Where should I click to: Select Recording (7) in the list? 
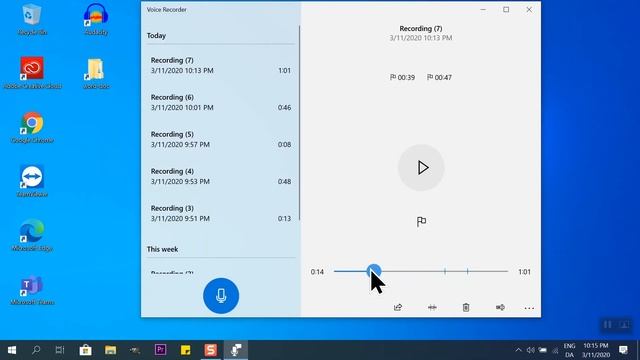click(x=220, y=65)
